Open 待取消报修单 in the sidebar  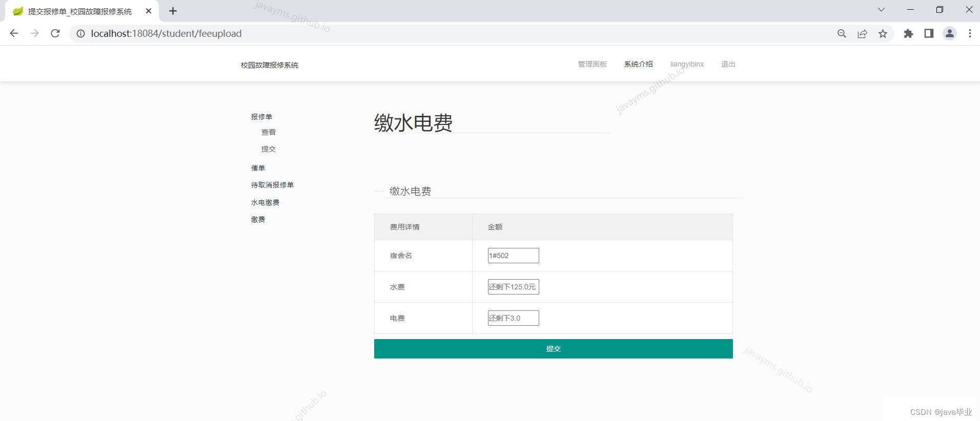pyautogui.click(x=272, y=185)
